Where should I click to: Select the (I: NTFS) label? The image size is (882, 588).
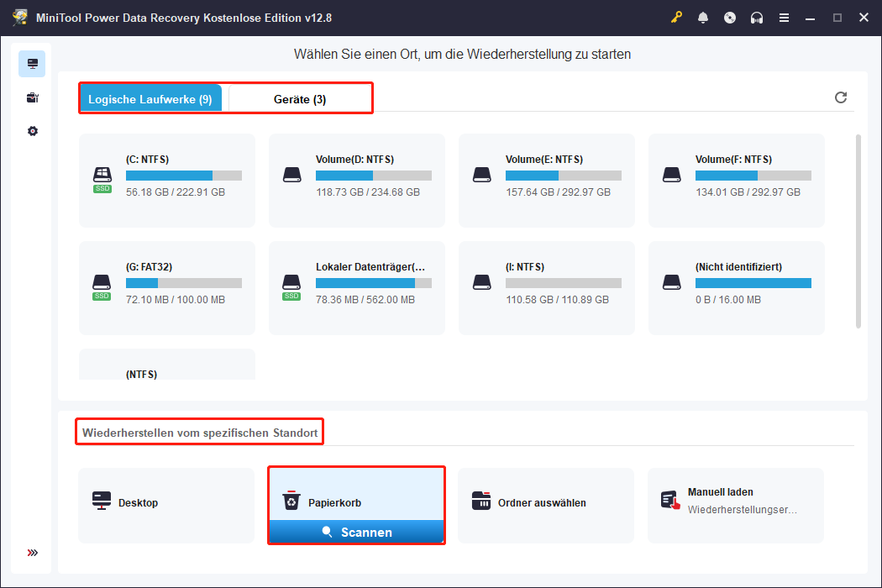click(525, 267)
